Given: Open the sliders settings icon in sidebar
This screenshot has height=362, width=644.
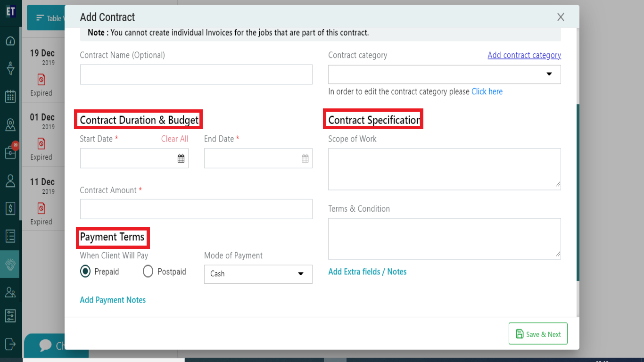Looking at the screenshot, I should click(10, 315).
